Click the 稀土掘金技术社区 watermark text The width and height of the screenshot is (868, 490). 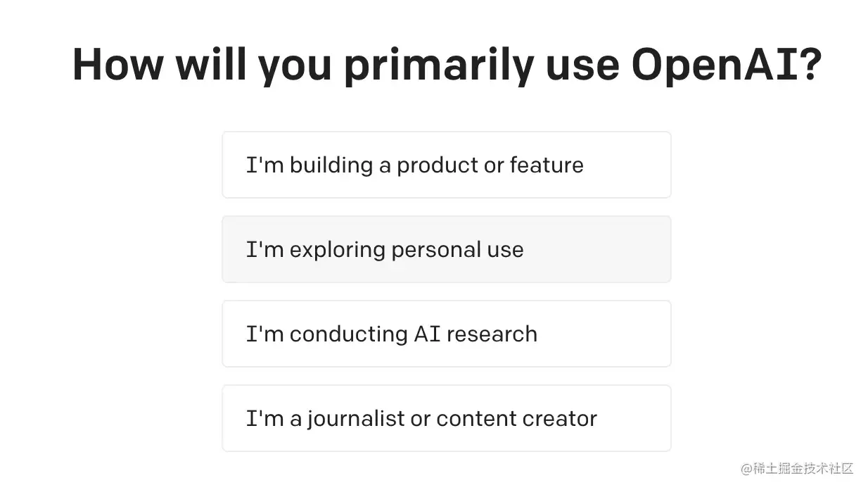click(x=803, y=469)
